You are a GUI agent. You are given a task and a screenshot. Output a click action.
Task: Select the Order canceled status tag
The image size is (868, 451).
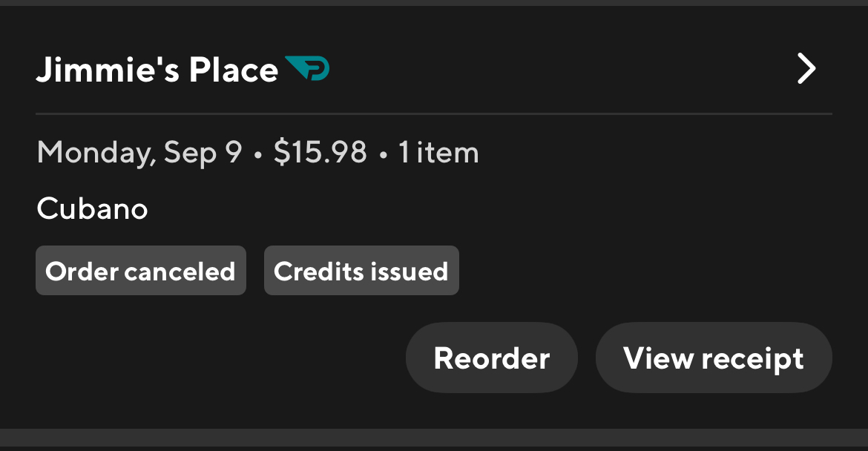click(140, 271)
